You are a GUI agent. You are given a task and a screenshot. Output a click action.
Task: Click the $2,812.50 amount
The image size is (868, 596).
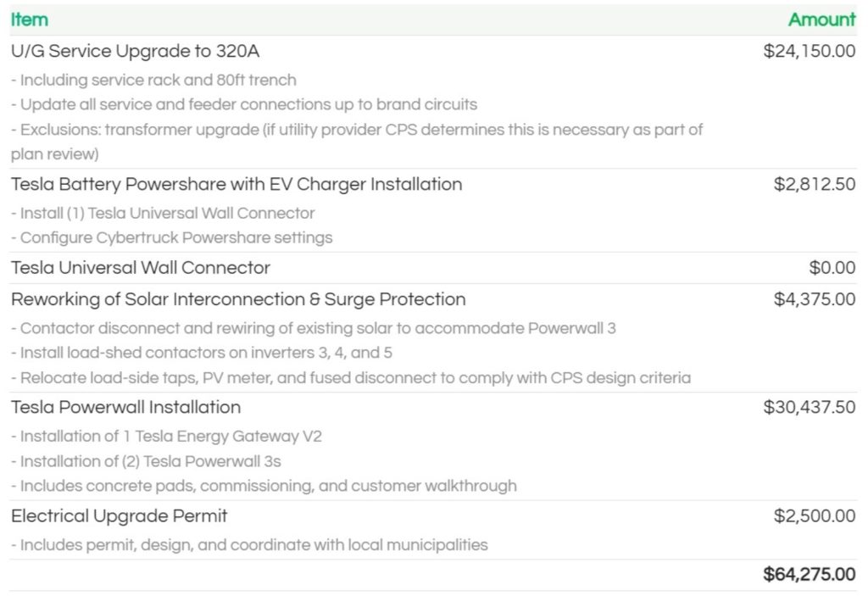[x=815, y=184]
